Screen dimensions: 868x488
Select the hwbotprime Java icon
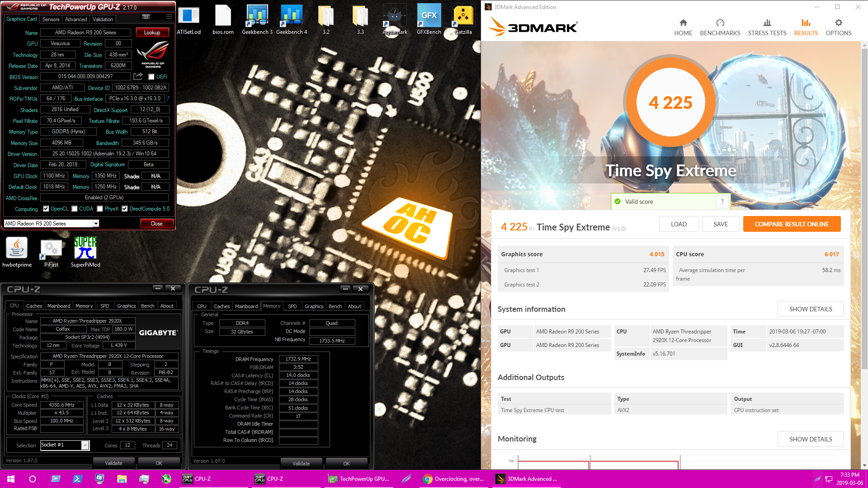click(x=17, y=252)
